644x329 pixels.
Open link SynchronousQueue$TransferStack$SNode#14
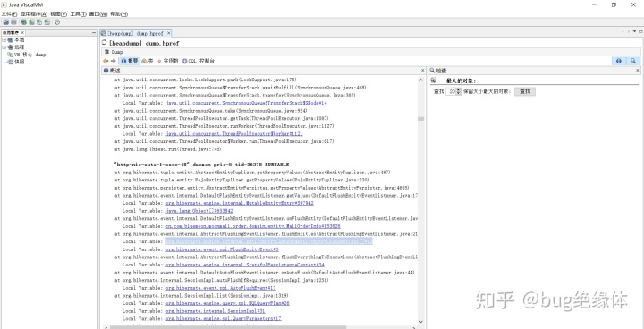point(247,103)
